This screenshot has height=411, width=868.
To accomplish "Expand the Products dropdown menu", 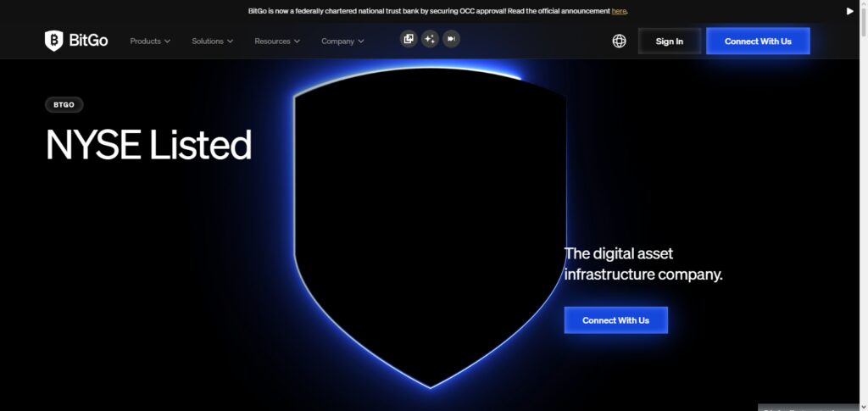I will coord(150,41).
